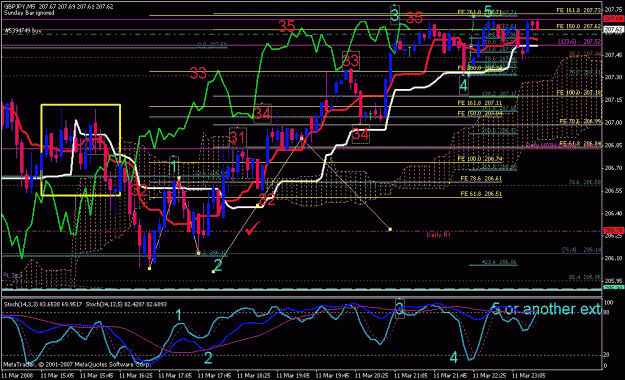Click the GBPJPY,M5 chart title text
The height and width of the screenshot is (380, 625).
click(x=58, y=7)
